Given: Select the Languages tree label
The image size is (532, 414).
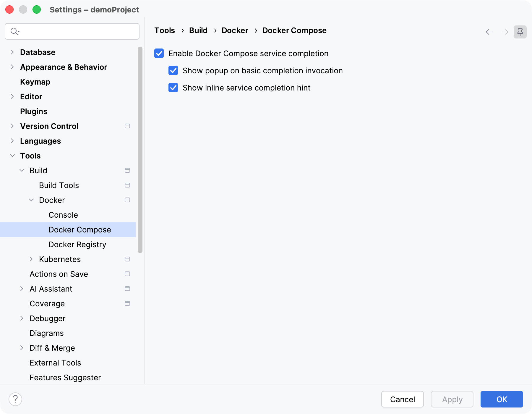Looking at the screenshot, I should pyautogui.click(x=40, y=141).
